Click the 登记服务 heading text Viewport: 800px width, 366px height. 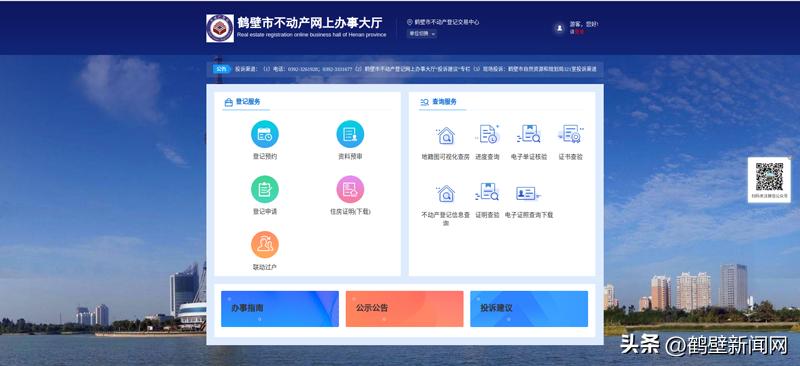click(248, 102)
